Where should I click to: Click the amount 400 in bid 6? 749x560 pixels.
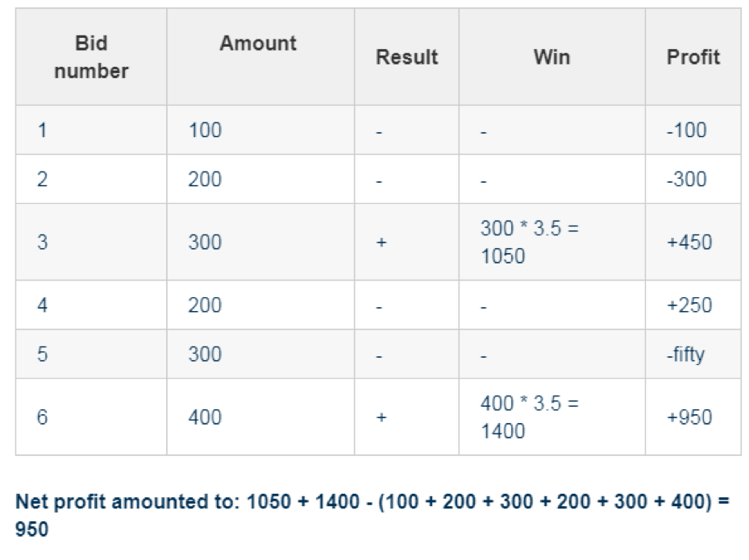click(x=205, y=417)
